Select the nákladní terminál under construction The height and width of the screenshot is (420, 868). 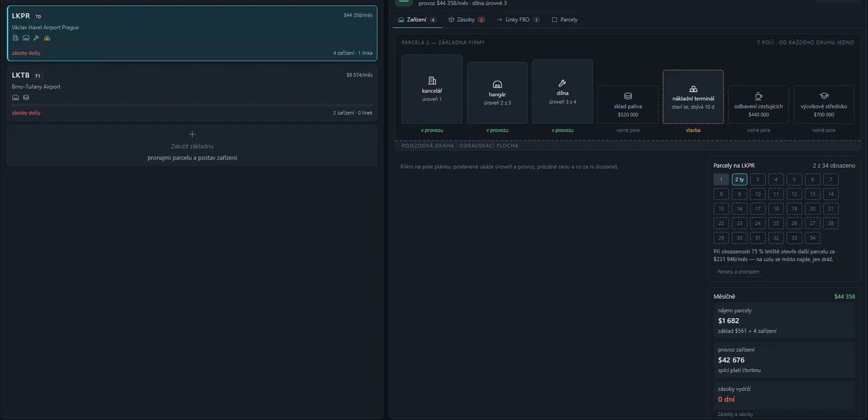click(693, 97)
